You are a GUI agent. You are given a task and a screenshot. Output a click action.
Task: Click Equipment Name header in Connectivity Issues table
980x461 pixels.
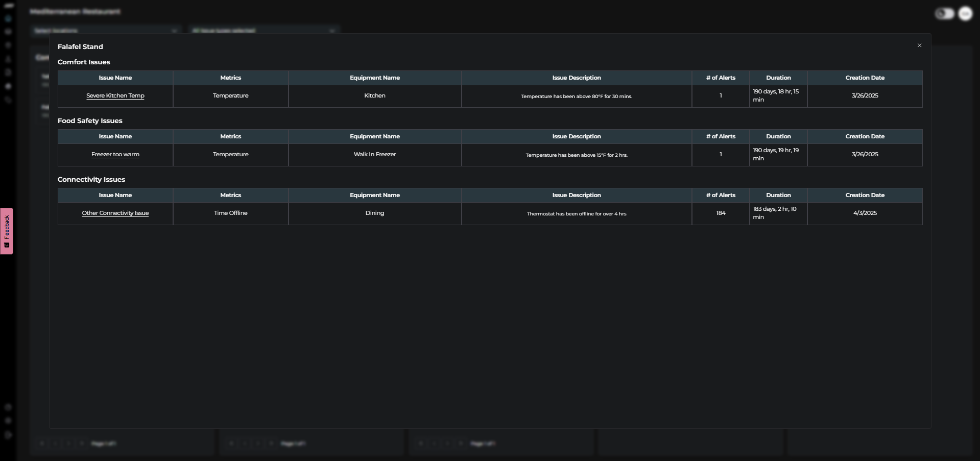pyautogui.click(x=375, y=196)
